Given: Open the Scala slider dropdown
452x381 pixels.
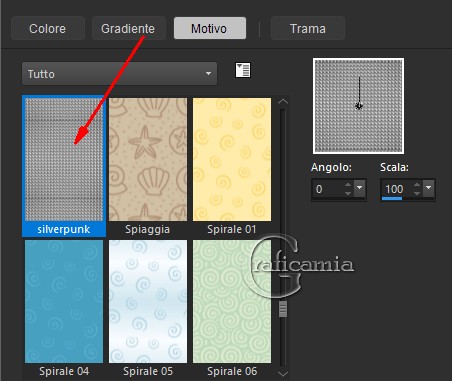Looking at the screenshot, I should pyautogui.click(x=429, y=188).
